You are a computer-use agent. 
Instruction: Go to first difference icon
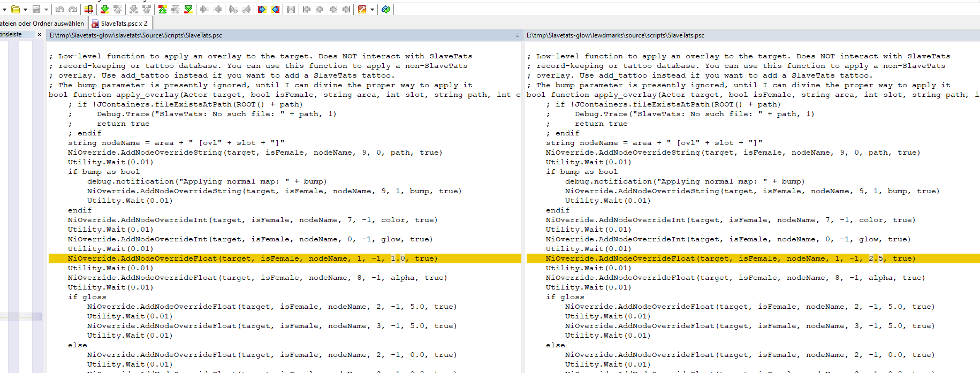click(x=162, y=9)
